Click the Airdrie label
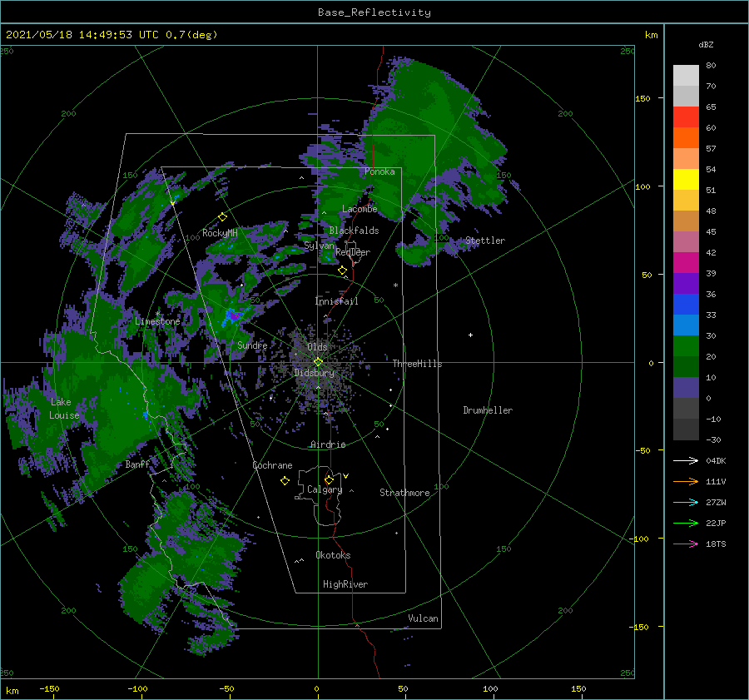This screenshot has height=700, width=749. pyautogui.click(x=328, y=444)
